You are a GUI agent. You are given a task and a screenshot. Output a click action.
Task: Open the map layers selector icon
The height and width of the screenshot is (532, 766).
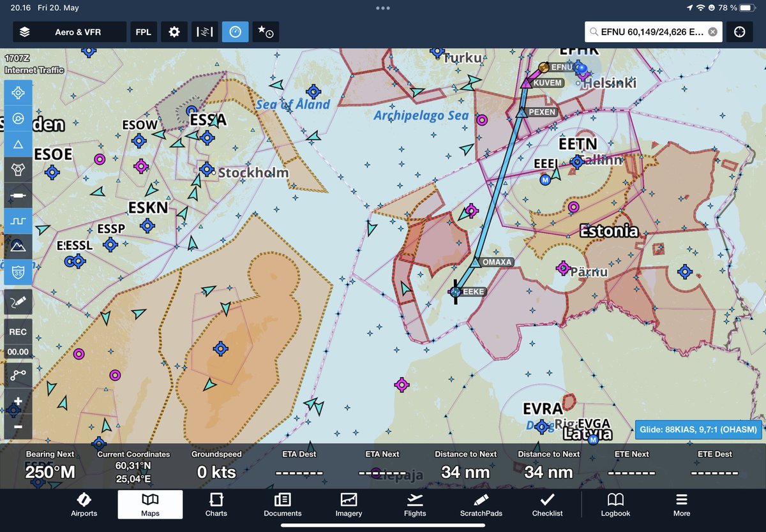coord(24,32)
